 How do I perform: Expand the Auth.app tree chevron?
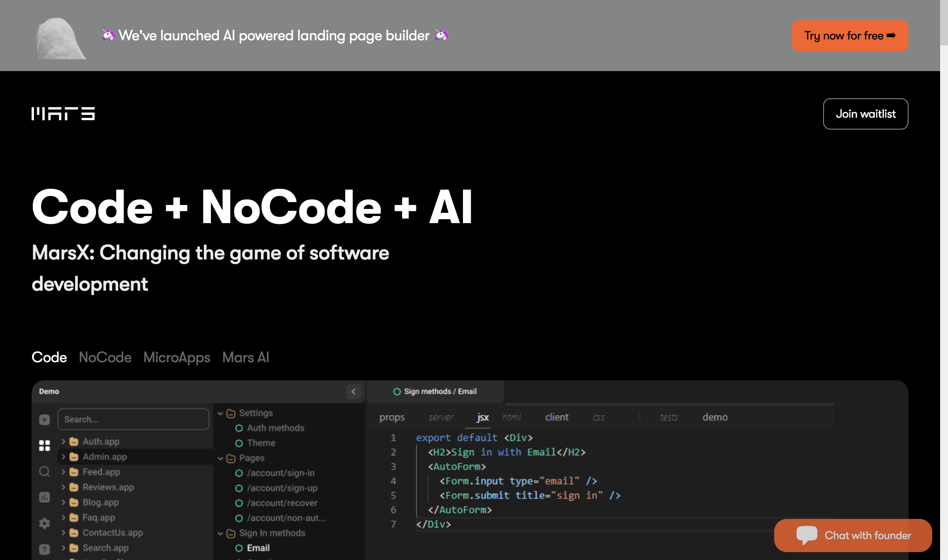[63, 442]
